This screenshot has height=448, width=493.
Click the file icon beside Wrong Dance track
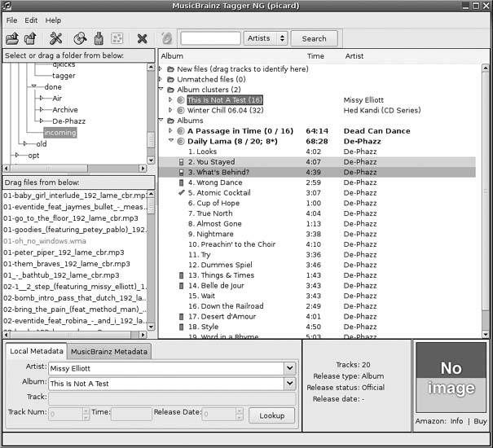click(181, 183)
